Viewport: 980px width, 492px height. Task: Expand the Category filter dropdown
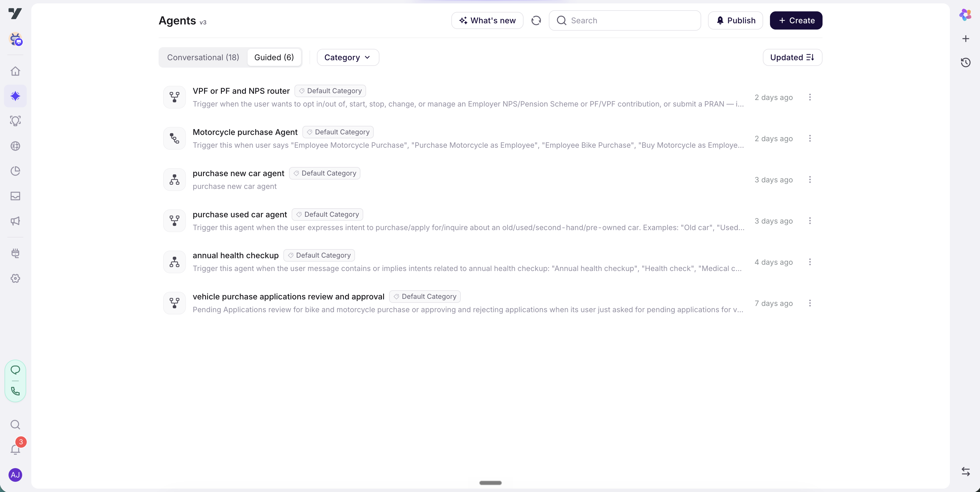pos(348,57)
